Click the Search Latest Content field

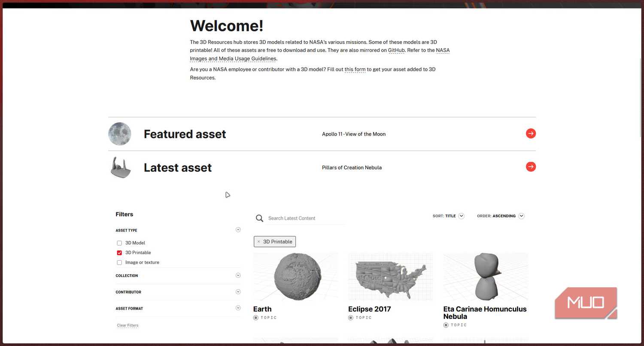click(x=306, y=218)
